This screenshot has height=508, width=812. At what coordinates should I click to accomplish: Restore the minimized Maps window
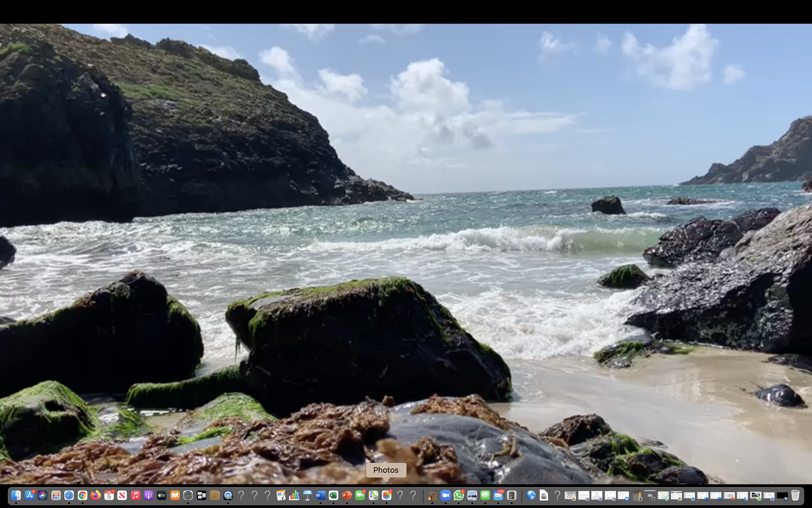pyautogui.click(x=663, y=496)
